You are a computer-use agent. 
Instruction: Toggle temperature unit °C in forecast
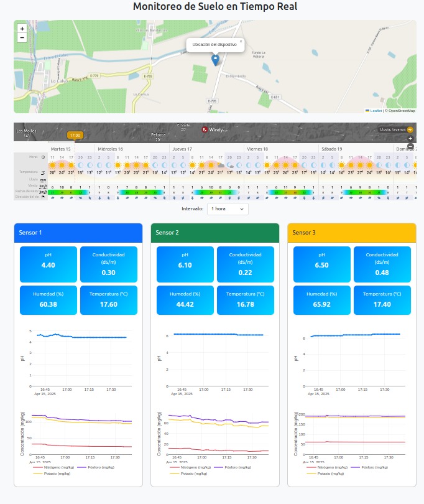point(43,172)
